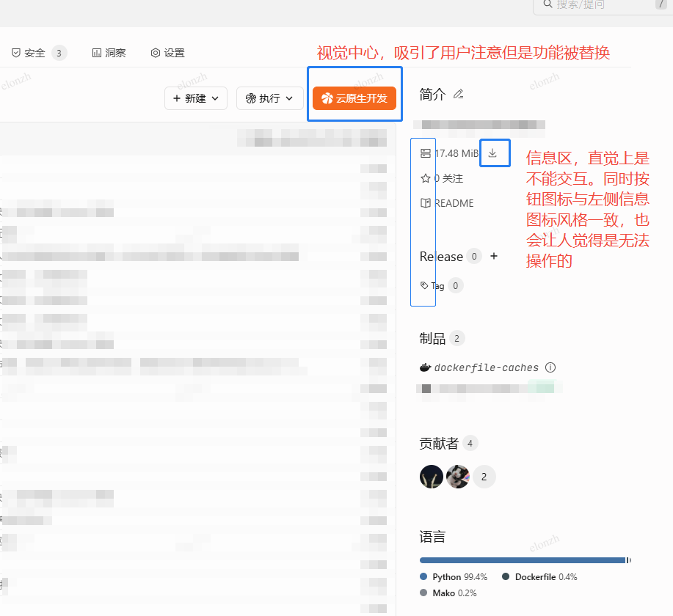The height and width of the screenshot is (616, 673).
Task: Click the README book icon
Action: (425, 203)
